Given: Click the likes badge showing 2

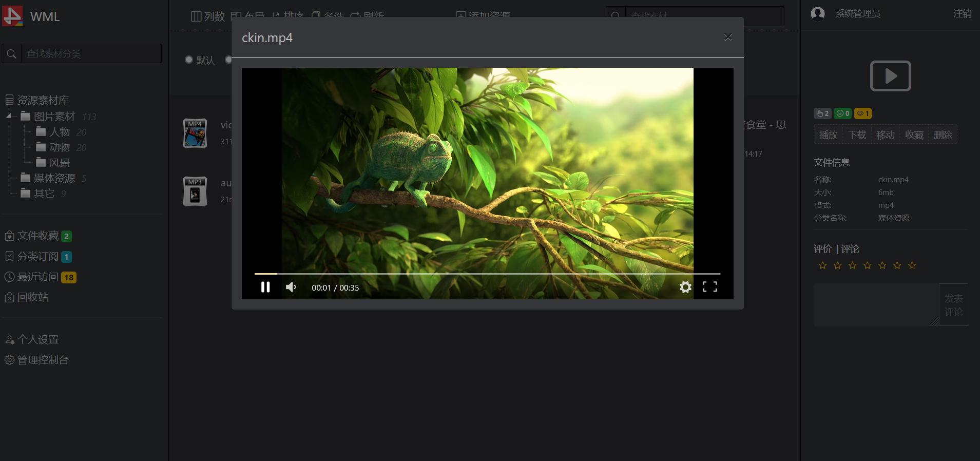Looking at the screenshot, I should click(822, 113).
